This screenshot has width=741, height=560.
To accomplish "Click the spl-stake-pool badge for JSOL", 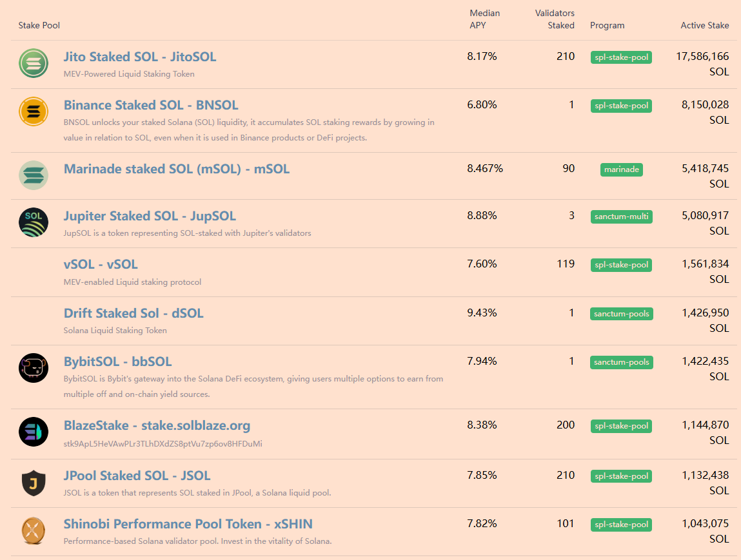I will 622,476.
